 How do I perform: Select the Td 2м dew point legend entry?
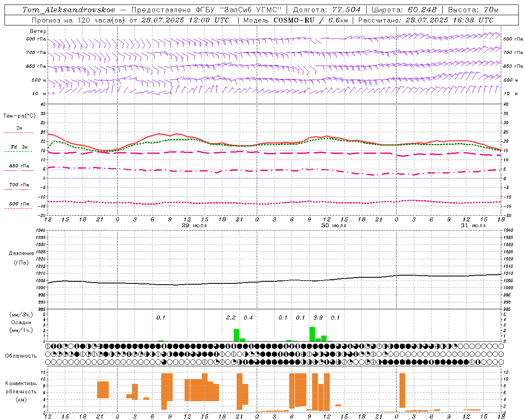point(19,147)
